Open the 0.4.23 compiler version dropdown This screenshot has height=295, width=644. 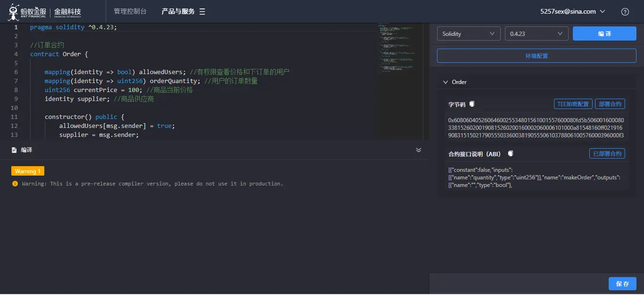(537, 34)
